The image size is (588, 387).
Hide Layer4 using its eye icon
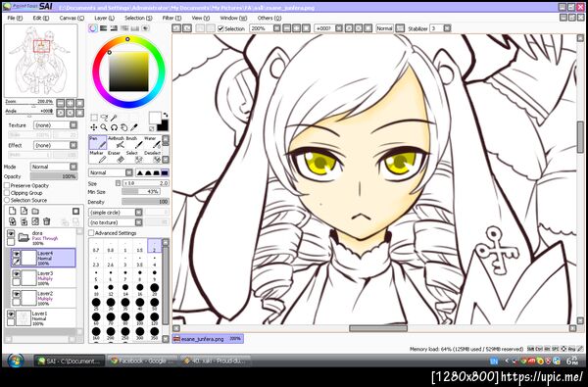[17, 255]
